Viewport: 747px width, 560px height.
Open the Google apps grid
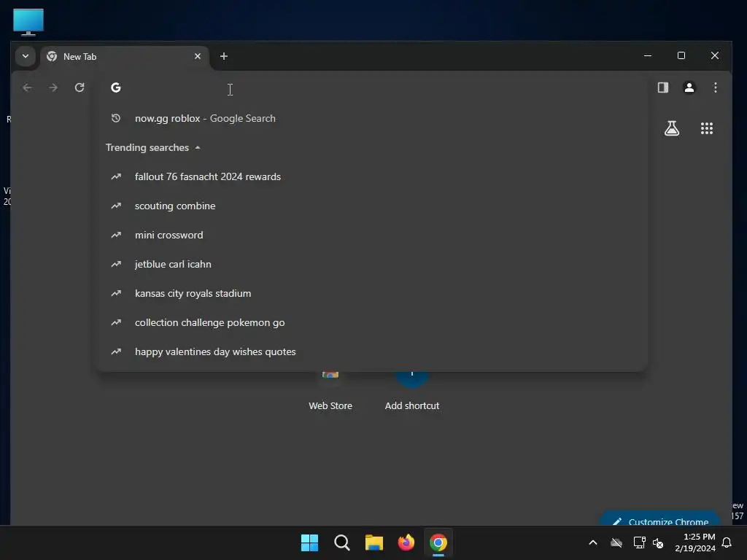706,128
